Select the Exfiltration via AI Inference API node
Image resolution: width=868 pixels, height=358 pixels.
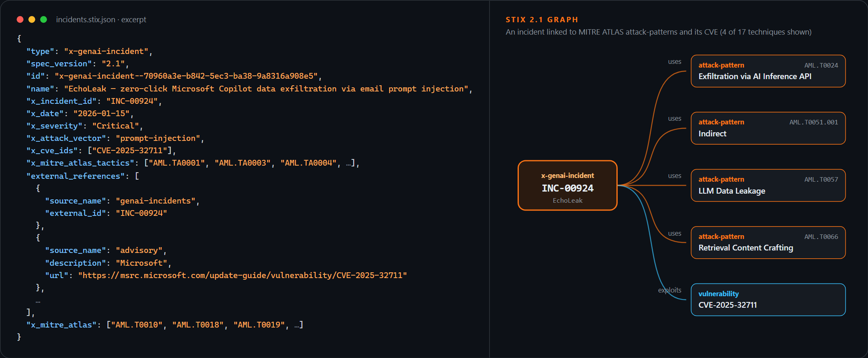coord(768,71)
